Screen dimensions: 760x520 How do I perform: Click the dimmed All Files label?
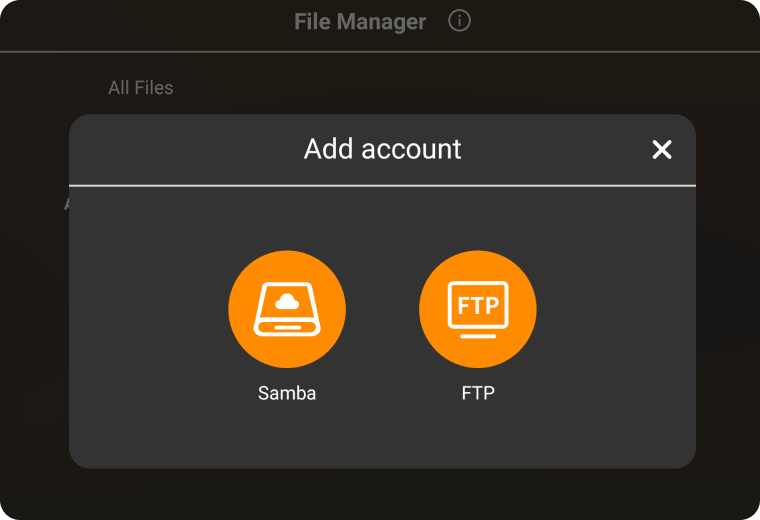[x=141, y=88]
